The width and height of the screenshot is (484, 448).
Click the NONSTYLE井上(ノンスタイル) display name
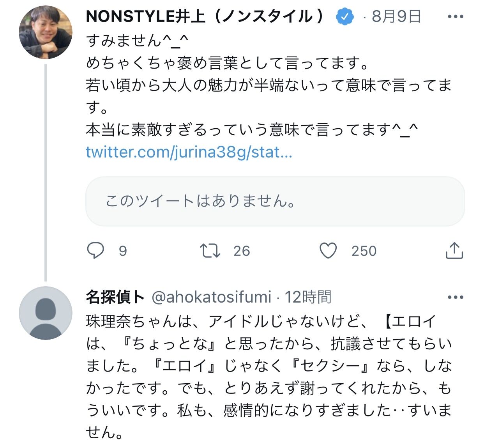[x=205, y=17]
